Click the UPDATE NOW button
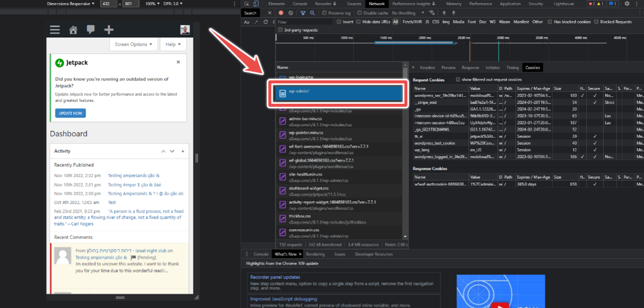Image resolution: width=644 pixels, height=308 pixels. point(71,113)
